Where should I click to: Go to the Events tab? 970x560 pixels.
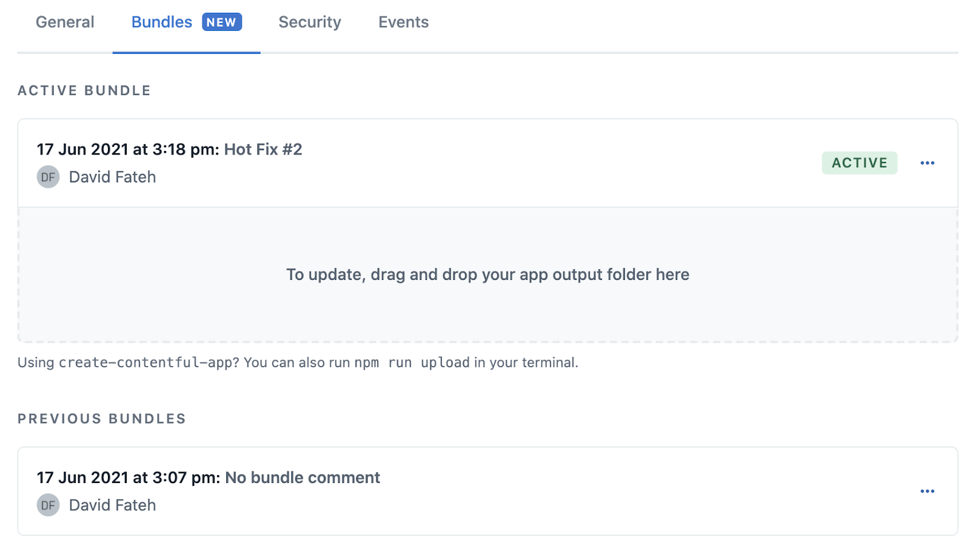(x=404, y=22)
